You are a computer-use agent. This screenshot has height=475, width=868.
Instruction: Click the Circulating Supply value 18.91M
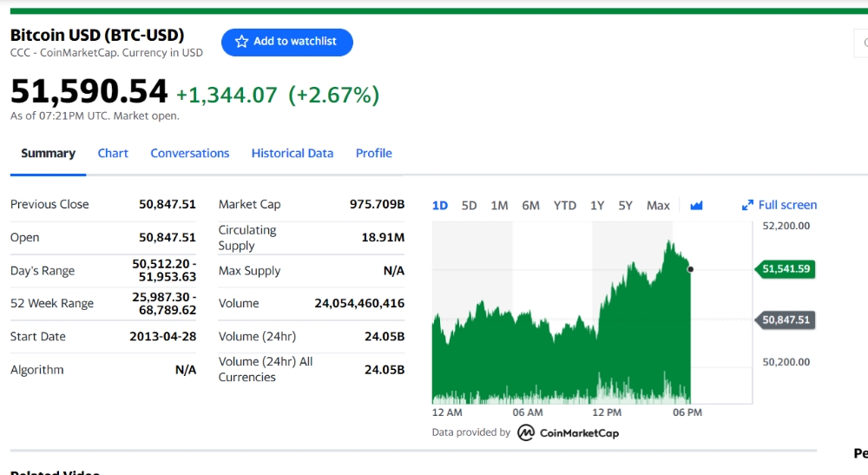click(x=383, y=238)
